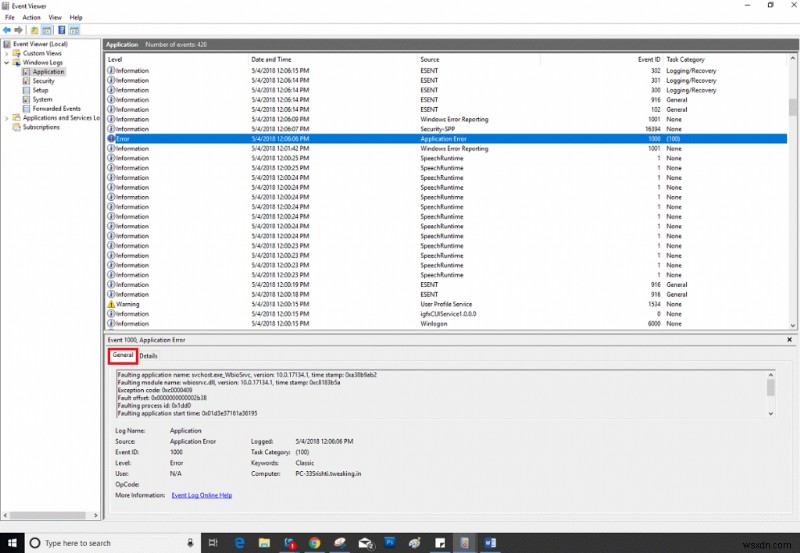
Task: Click the Up One Level folder icon
Action: click(34, 30)
